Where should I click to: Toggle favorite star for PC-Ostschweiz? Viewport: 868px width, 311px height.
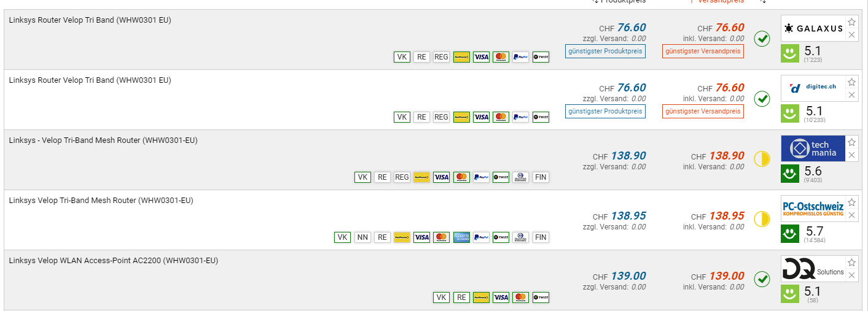tap(851, 202)
